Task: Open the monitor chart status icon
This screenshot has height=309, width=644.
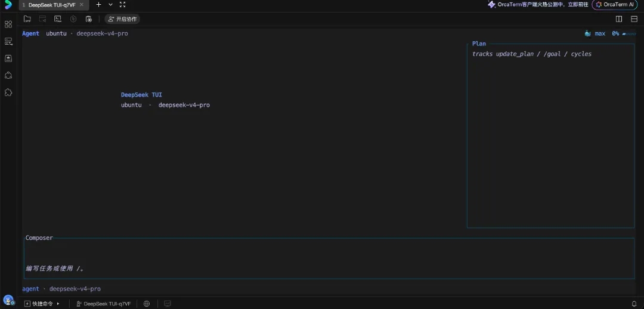Action: [167, 304]
